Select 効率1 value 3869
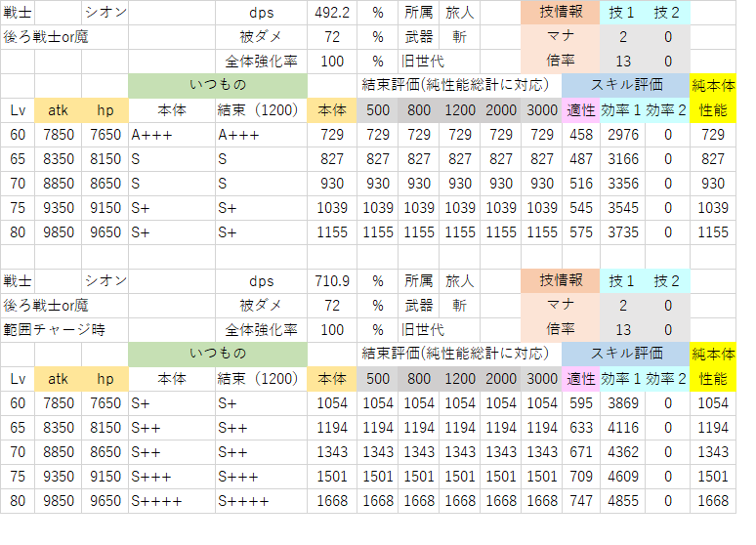Viewport: 756px width, 545px height. 623,403
